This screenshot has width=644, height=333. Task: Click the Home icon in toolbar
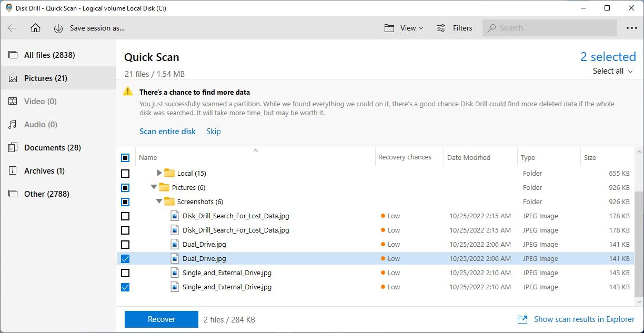[x=35, y=28]
